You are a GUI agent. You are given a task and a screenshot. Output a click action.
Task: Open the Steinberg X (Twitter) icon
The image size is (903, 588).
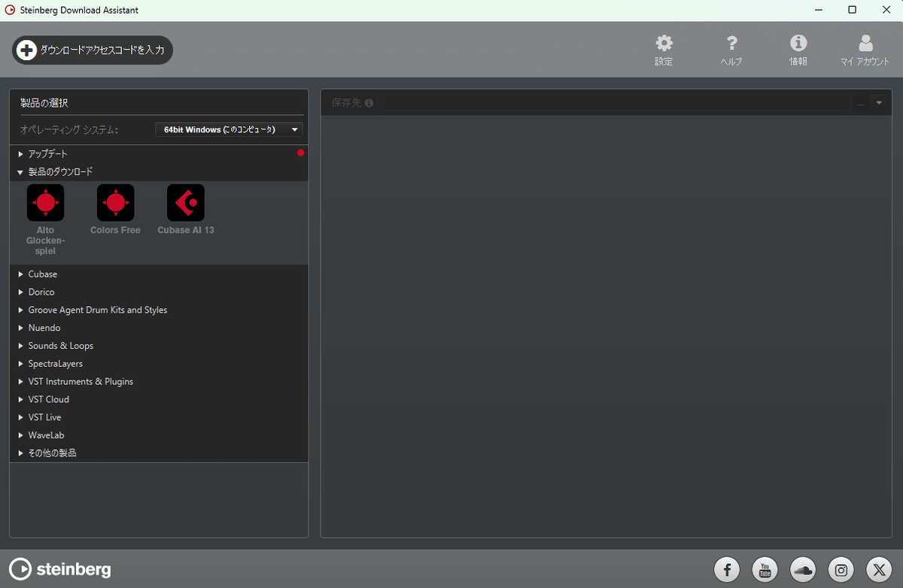879,569
